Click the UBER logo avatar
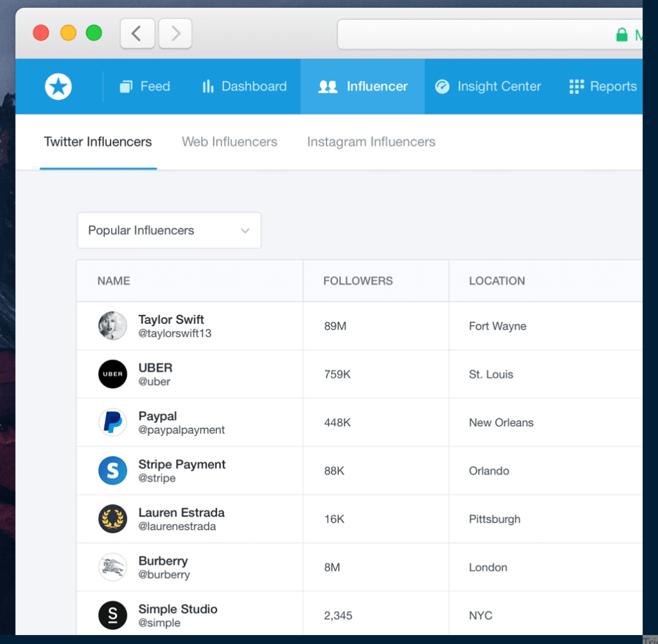The height and width of the screenshot is (644, 658). [x=112, y=374]
